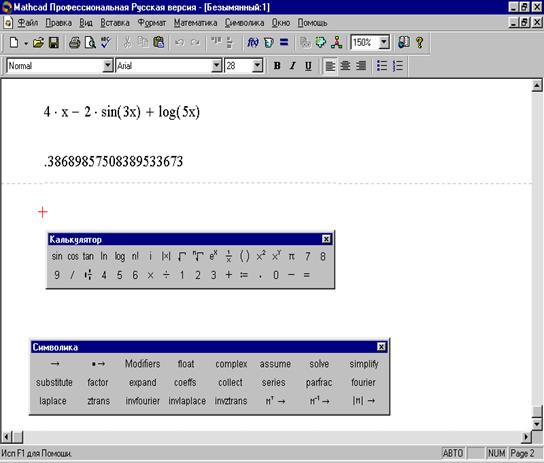Toggle Italic formatting button

(x=292, y=66)
